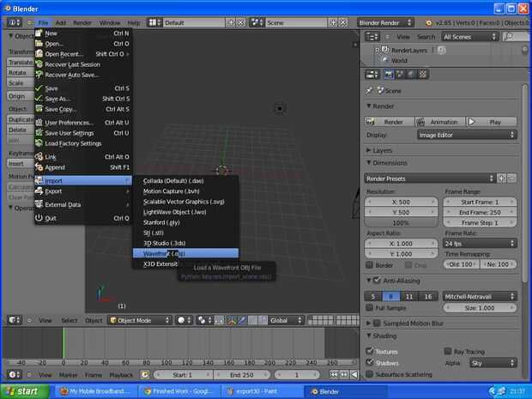Enable the Border checkbox
This screenshot has height=399, width=532.
[x=370, y=265]
